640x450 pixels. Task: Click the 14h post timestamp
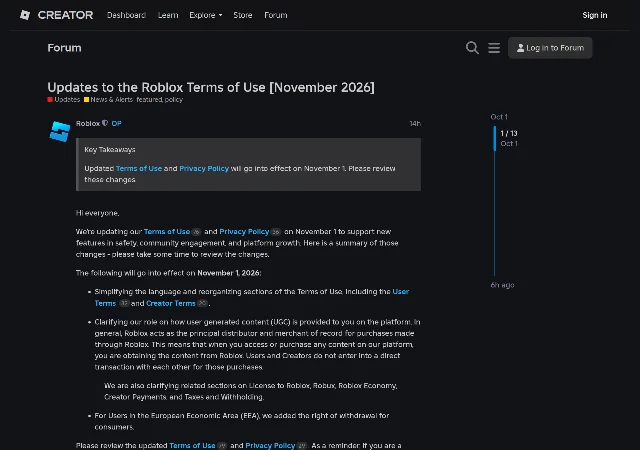(x=415, y=123)
